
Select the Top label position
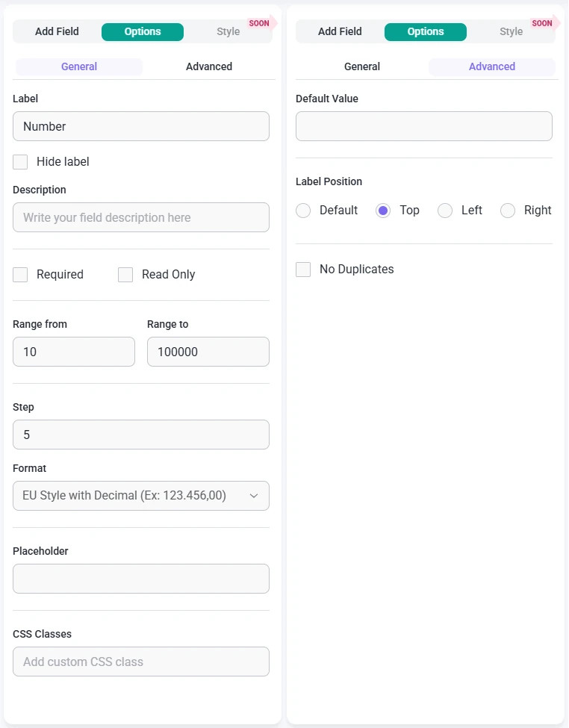tap(383, 211)
